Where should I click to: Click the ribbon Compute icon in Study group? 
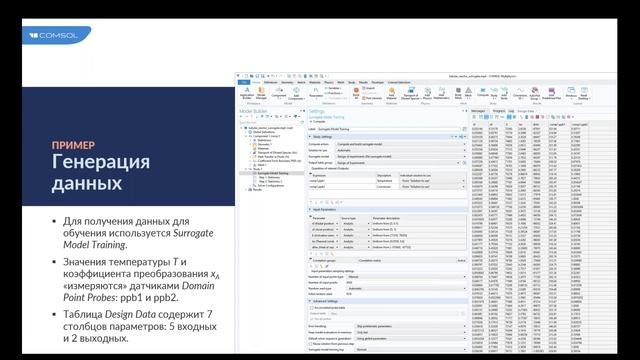483,93
